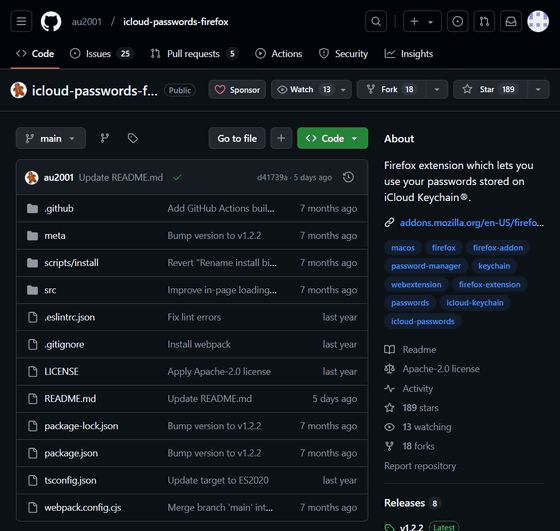Open the meta folder

click(x=55, y=235)
